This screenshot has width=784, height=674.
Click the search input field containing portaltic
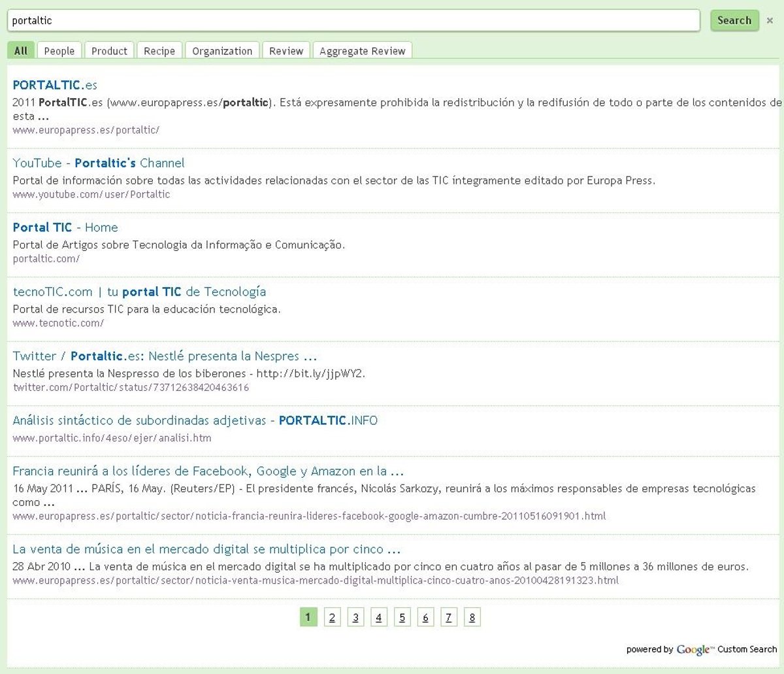353,20
